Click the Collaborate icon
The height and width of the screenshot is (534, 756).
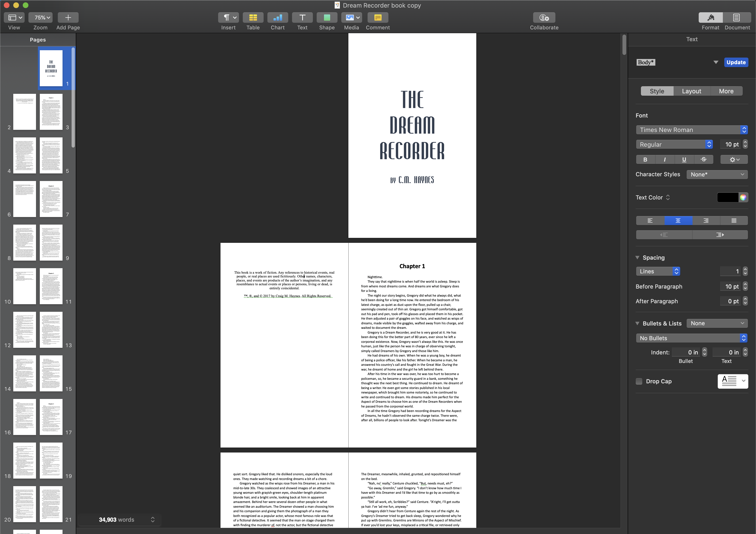(544, 18)
